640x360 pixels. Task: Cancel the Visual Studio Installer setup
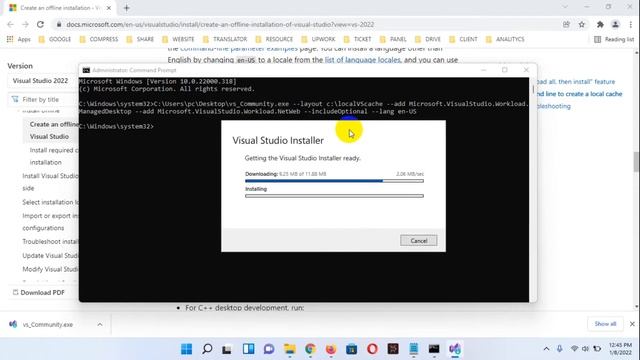[x=419, y=241]
